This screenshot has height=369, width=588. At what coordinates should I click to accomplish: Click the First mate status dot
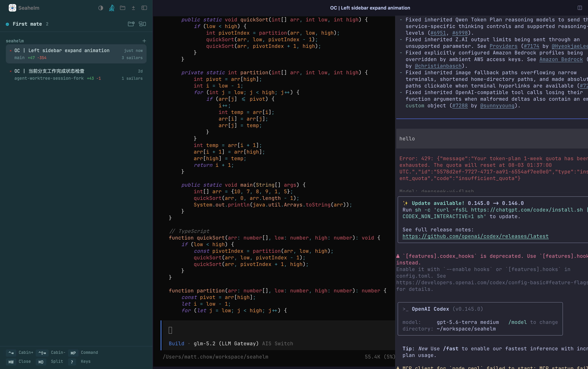click(7, 24)
